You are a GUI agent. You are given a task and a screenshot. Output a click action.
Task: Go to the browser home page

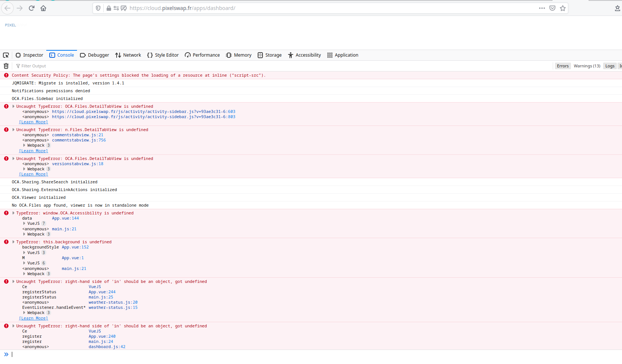coord(43,8)
